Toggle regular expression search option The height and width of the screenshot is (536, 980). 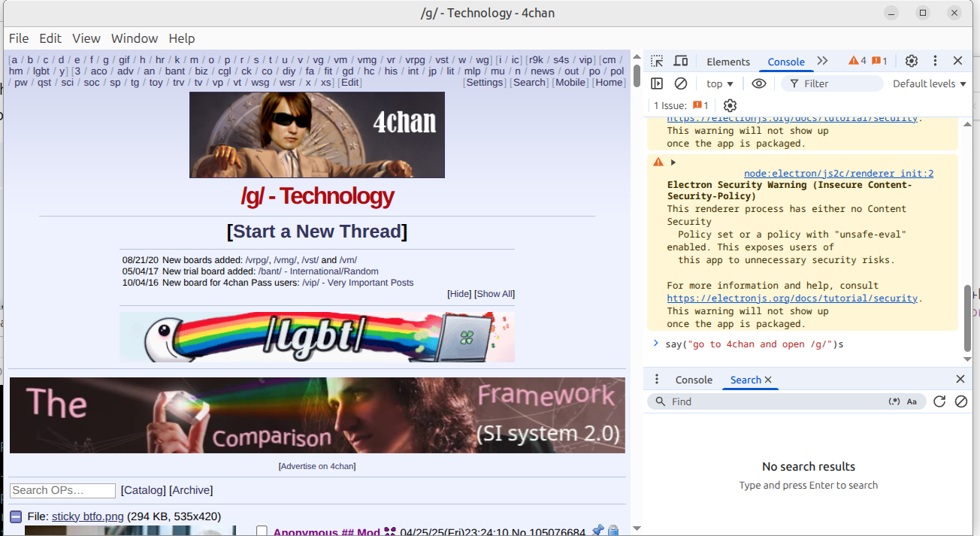pos(894,401)
